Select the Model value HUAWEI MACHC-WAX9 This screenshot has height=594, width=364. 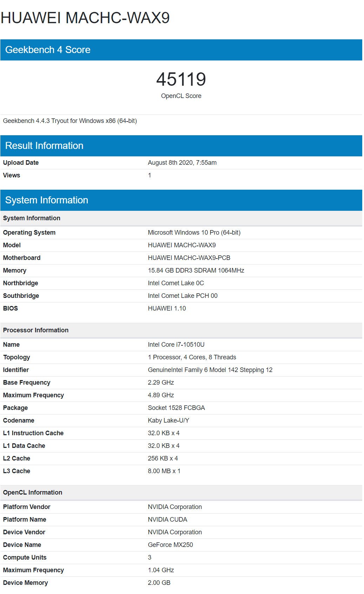tap(182, 245)
